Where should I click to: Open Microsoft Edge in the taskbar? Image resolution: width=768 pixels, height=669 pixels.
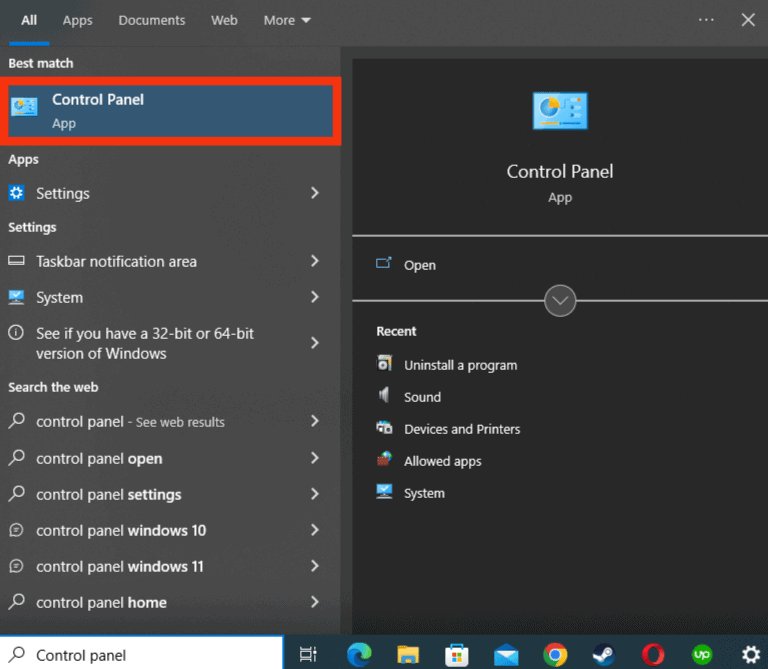point(359,654)
